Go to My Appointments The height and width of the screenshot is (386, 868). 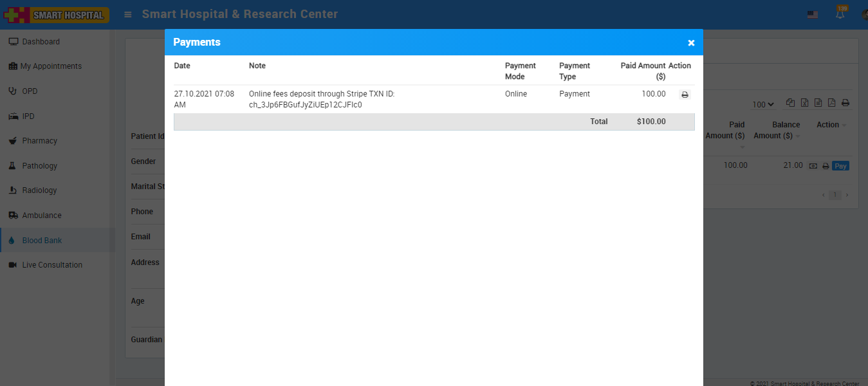tap(51, 66)
